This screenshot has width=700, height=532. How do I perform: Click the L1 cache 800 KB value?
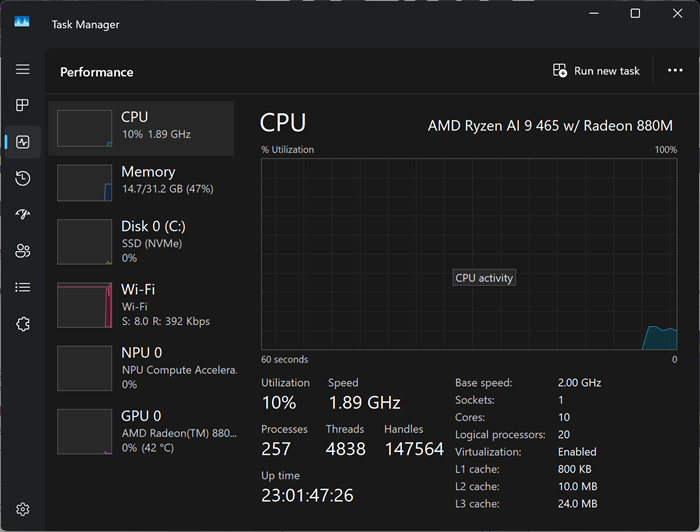(x=575, y=469)
